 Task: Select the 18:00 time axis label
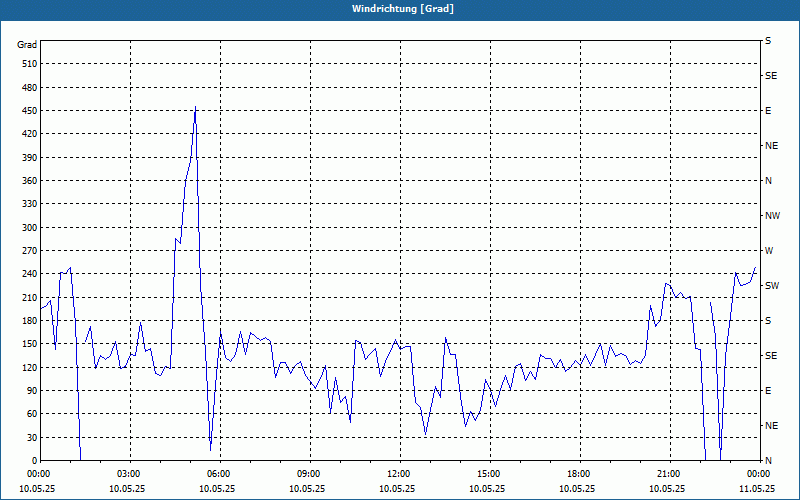click(579, 474)
